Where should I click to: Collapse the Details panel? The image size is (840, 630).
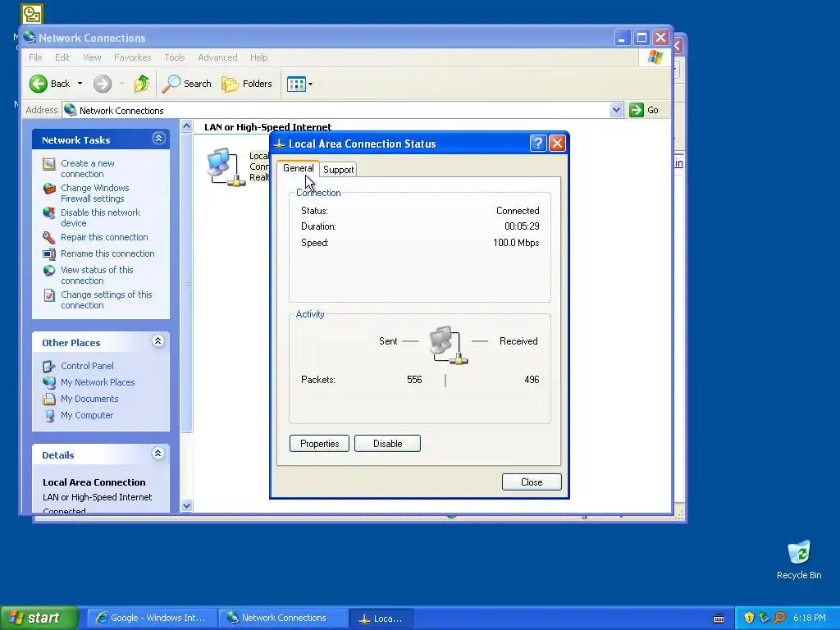[x=158, y=454]
